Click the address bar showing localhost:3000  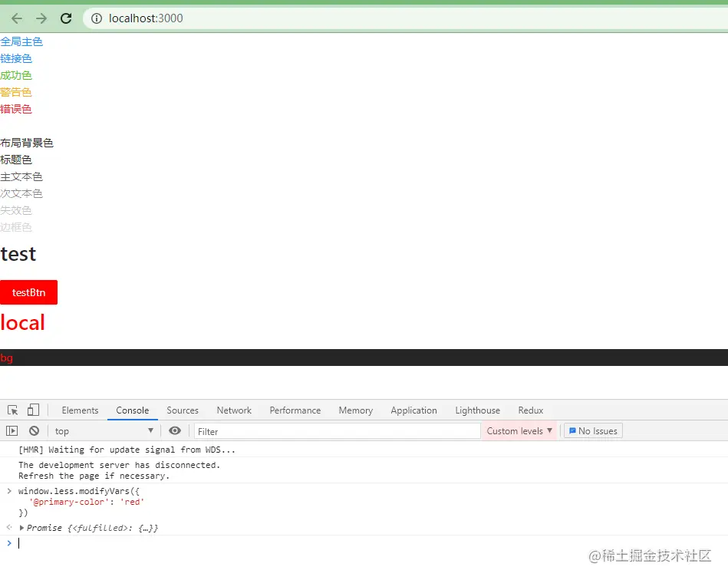point(404,18)
